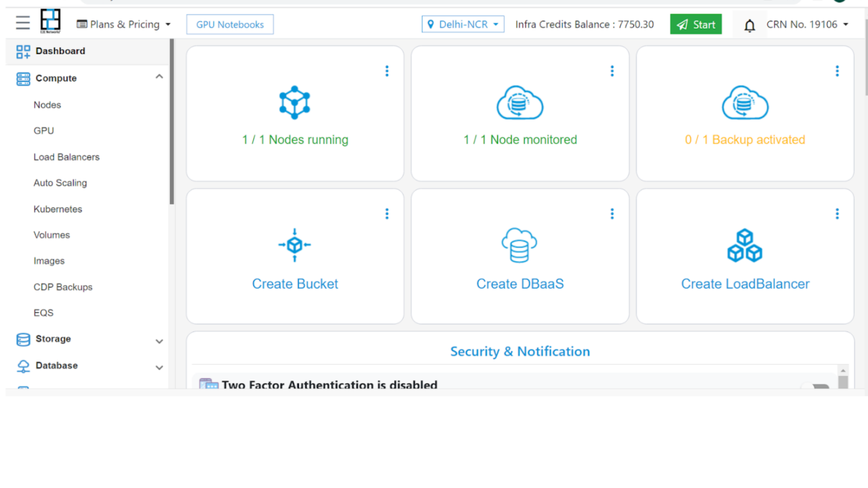The image size is (868, 488).
Task: Click the Compute server icon
Action: (23, 79)
